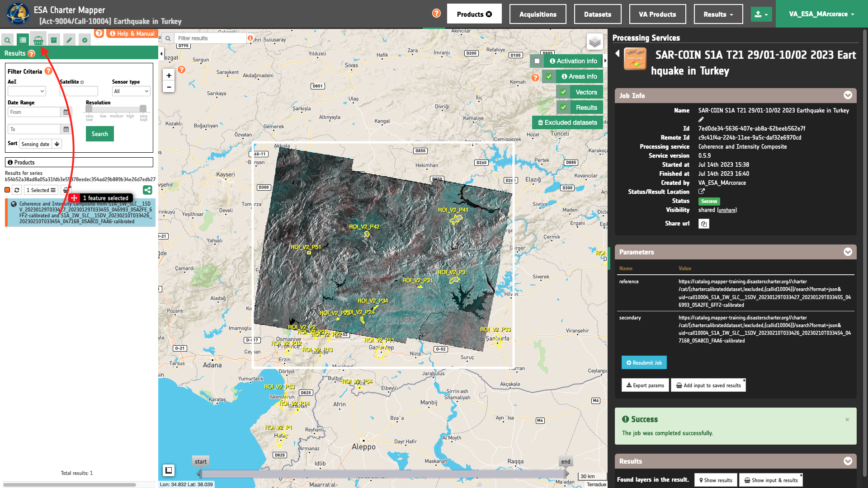This screenshot has height=488, width=868.
Task: Click help icon below map zoom controls
Action: 181,69
